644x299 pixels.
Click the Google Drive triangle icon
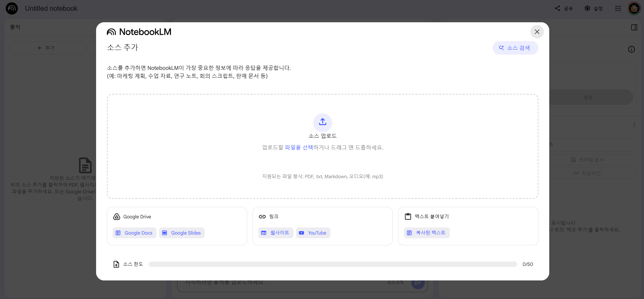coord(117,217)
